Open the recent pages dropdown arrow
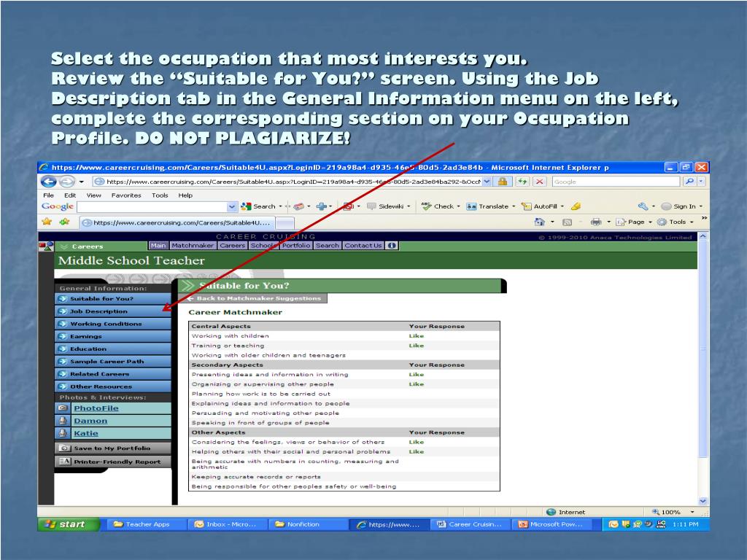 point(82,182)
